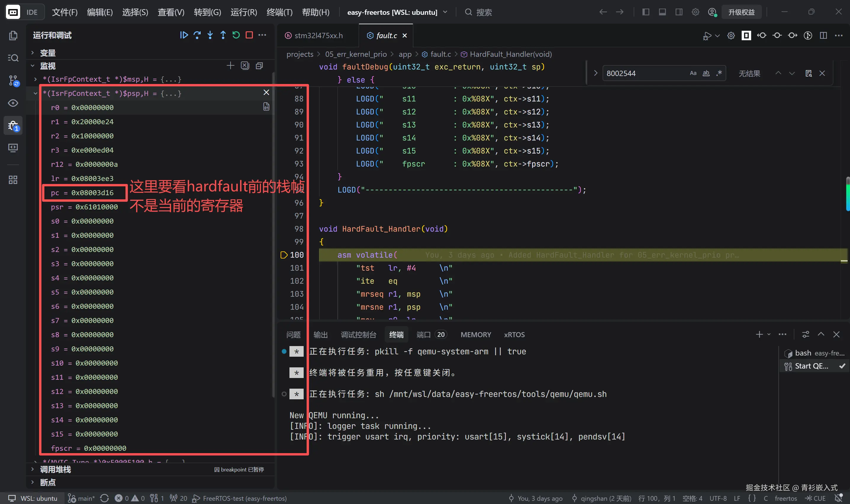Screen dimensions: 850x504
Task: Click the 升级权益 button
Action: pyautogui.click(x=741, y=12)
